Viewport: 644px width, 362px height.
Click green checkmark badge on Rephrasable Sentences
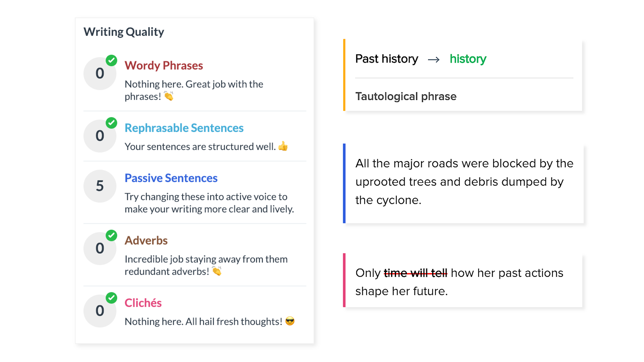click(111, 123)
